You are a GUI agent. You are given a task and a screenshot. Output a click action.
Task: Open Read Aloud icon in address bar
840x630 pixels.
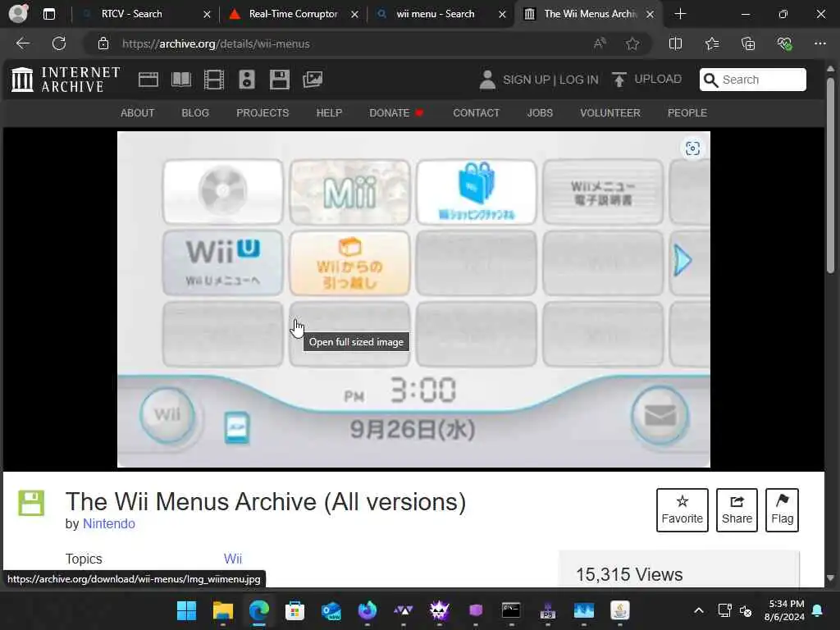(600, 43)
